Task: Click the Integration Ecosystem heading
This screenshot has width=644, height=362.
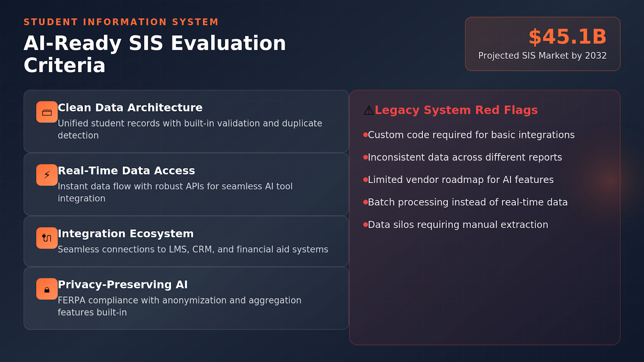Action: 126,234
